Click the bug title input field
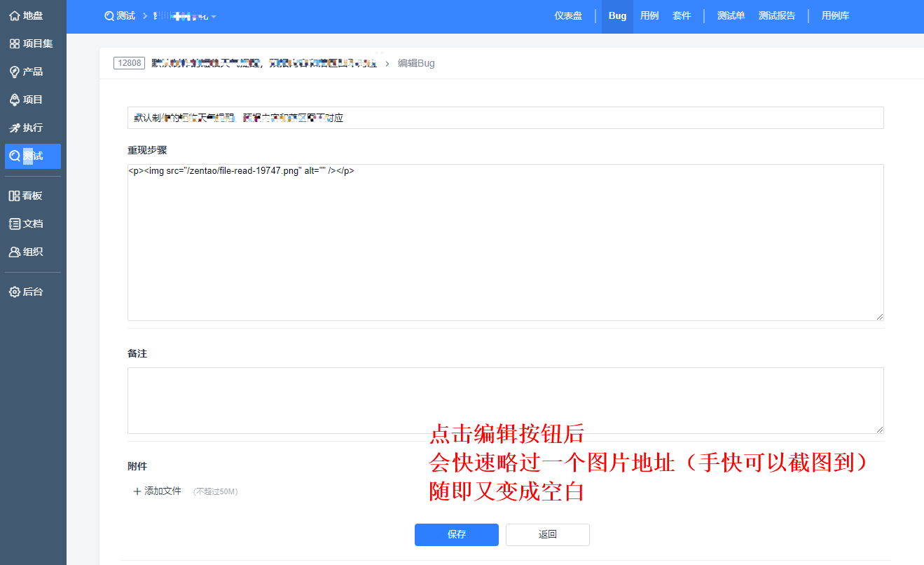924x565 pixels. pyautogui.click(x=505, y=118)
